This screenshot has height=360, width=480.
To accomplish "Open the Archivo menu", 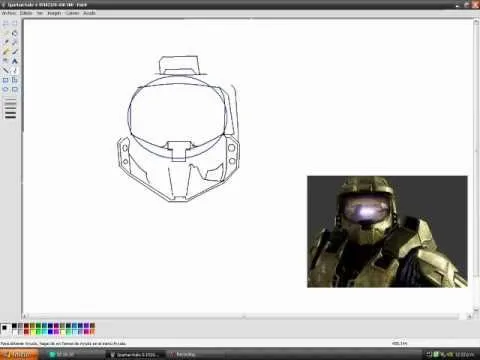I will [x=9, y=13].
